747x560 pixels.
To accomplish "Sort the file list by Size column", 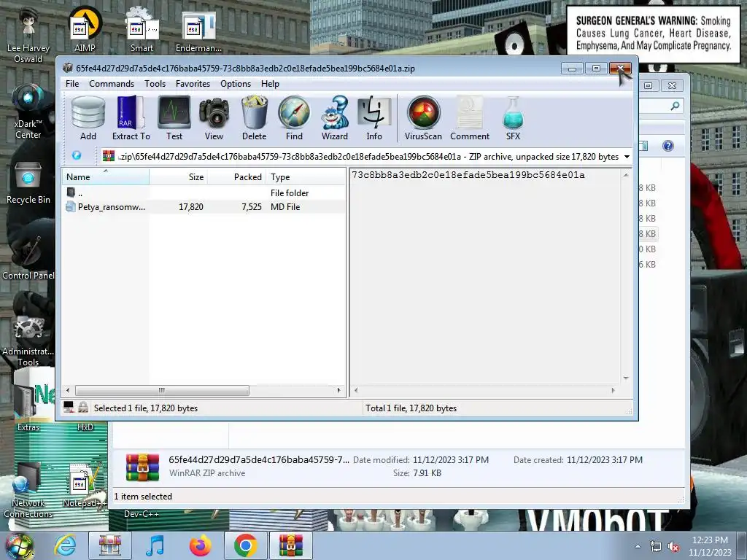I will tap(179, 176).
